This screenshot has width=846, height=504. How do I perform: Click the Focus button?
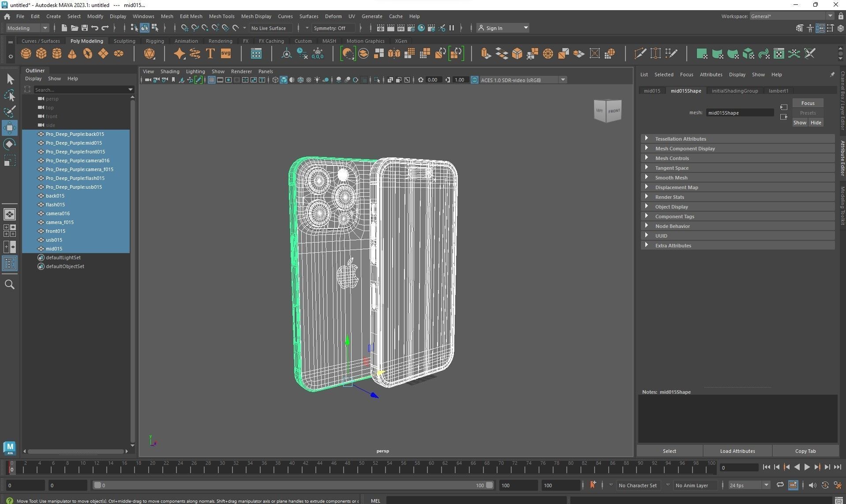coord(808,103)
